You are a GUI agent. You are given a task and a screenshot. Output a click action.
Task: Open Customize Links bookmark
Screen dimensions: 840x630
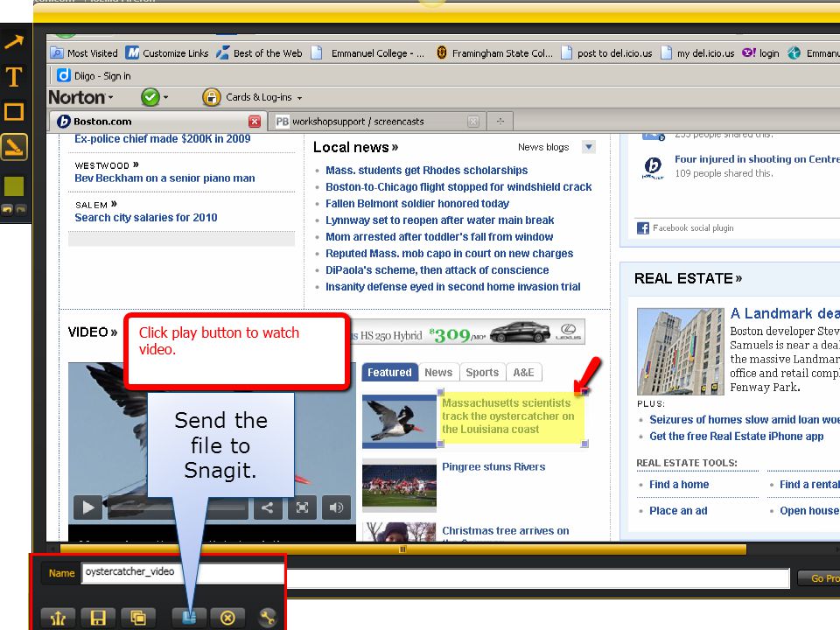(167, 53)
